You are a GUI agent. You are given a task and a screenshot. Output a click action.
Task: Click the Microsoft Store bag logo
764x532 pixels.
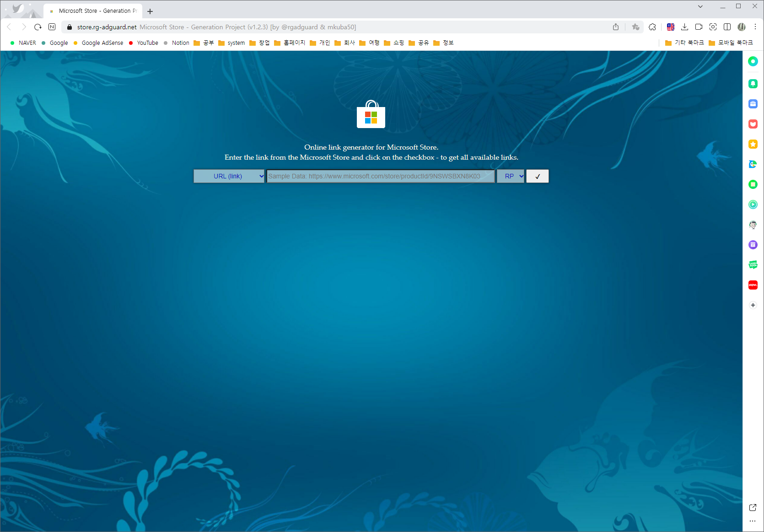[371, 114]
